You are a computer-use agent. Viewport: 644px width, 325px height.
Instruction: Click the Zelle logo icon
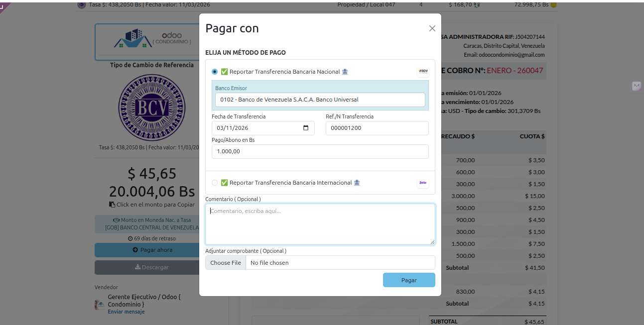point(423,183)
